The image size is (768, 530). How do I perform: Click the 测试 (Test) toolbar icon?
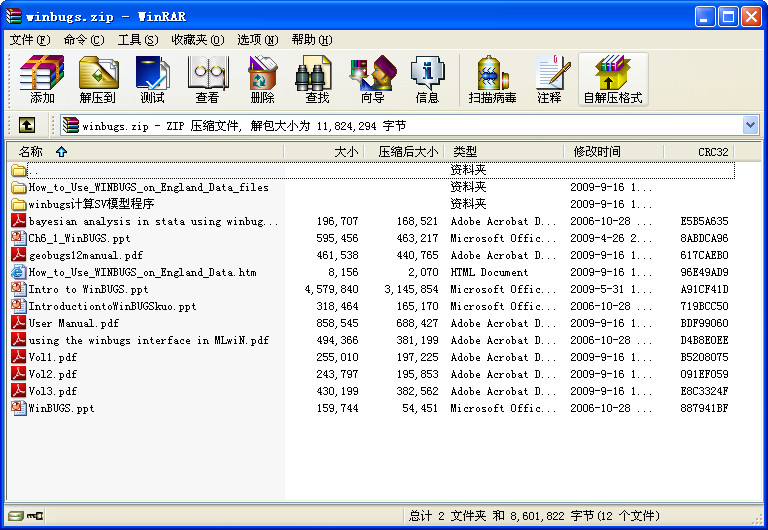152,79
